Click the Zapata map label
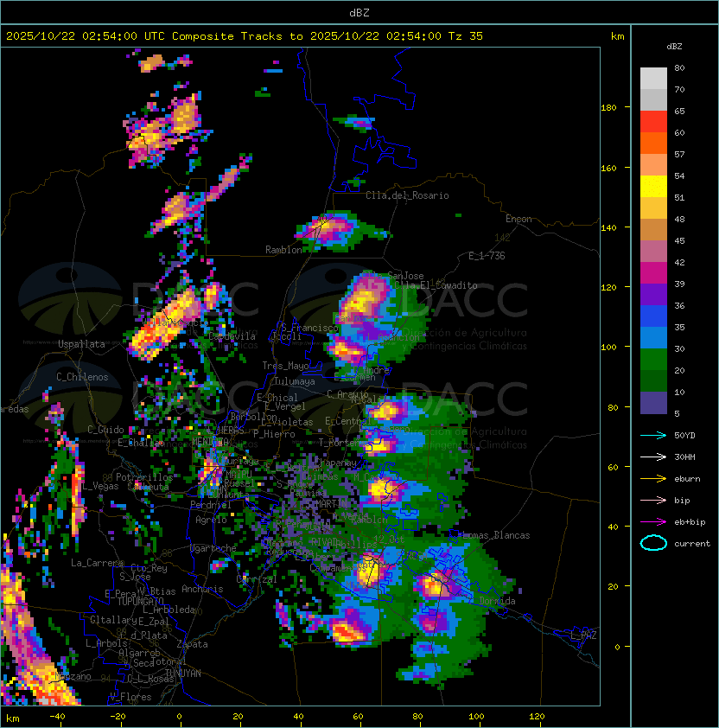The width and height of the screenshot is (719, 728). pyautogui.click(x=192, y=644)
